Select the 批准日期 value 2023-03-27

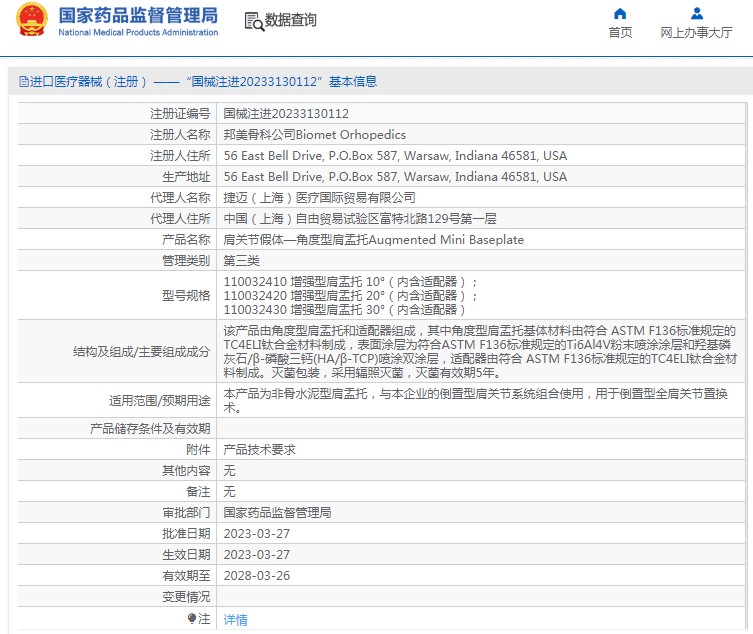click(x=257, y=534)
